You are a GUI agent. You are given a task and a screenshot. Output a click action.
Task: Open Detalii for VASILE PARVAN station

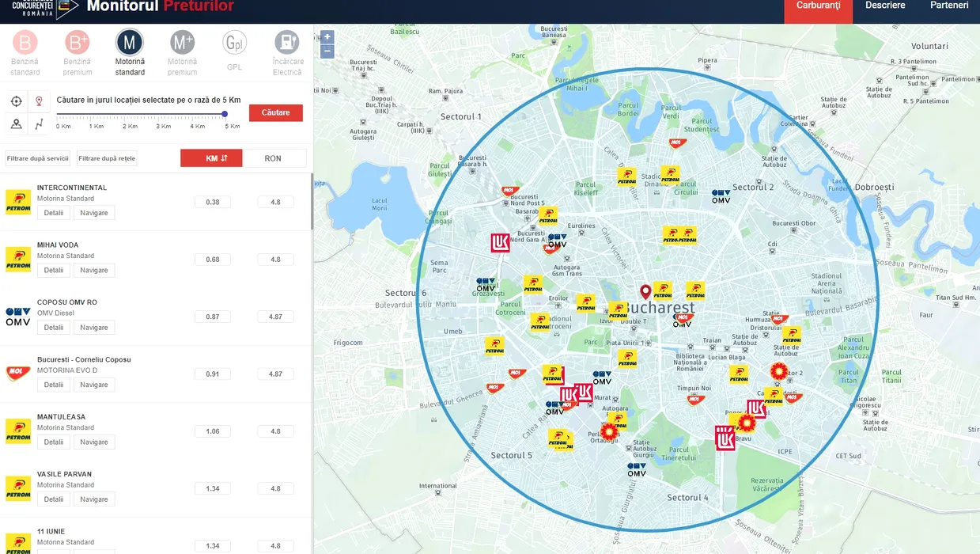pos(54,499)
